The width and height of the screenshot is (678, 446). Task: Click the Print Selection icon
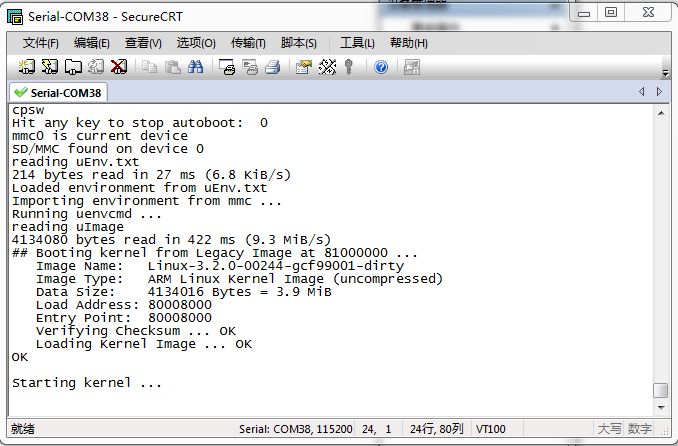(x=250, y=67)
